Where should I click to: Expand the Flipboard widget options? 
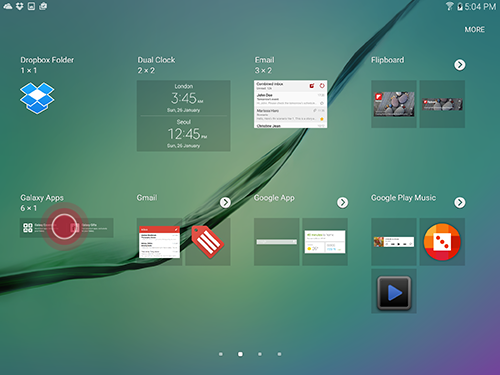coord(460,65)
